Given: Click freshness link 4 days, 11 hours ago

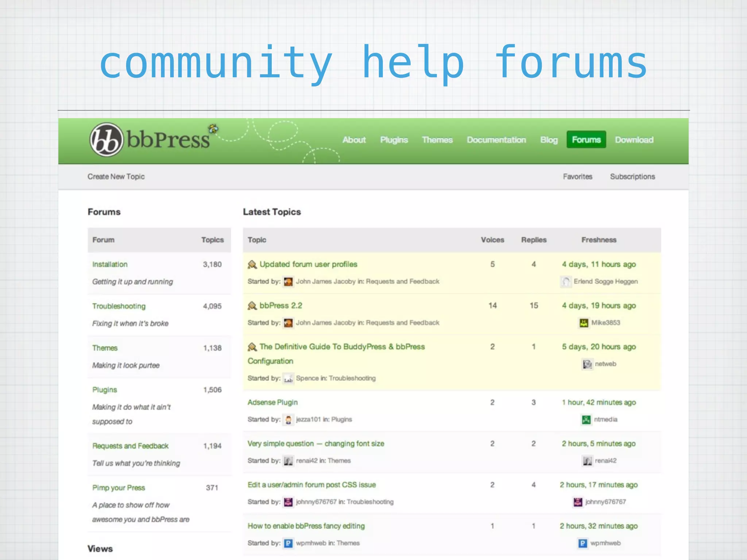Looking at the screenshot, I should [x=599, y=264].
